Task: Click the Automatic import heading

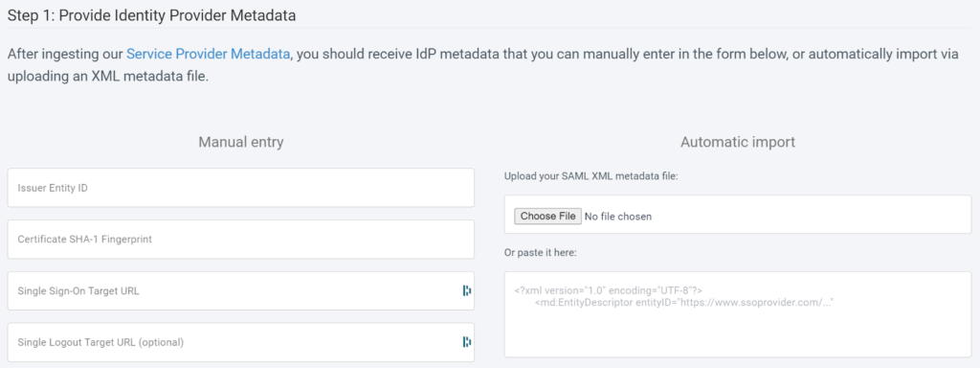Action: tap(738, 143)
